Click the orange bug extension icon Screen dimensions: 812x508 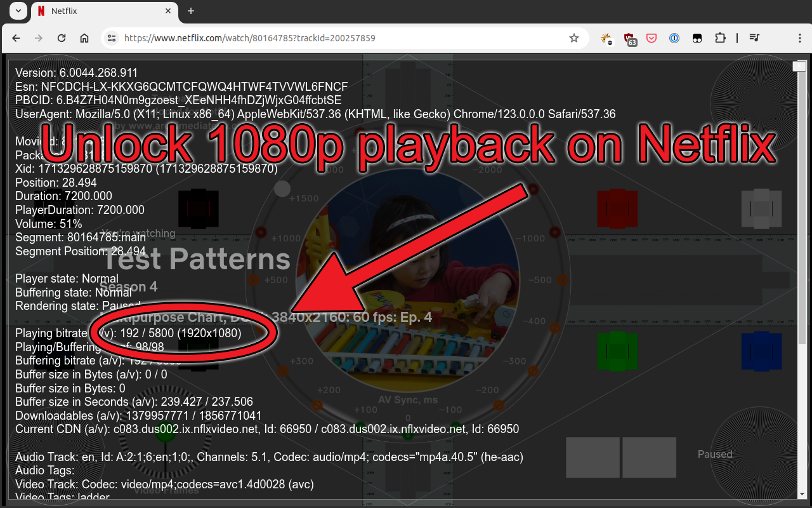tap(606, 38)
